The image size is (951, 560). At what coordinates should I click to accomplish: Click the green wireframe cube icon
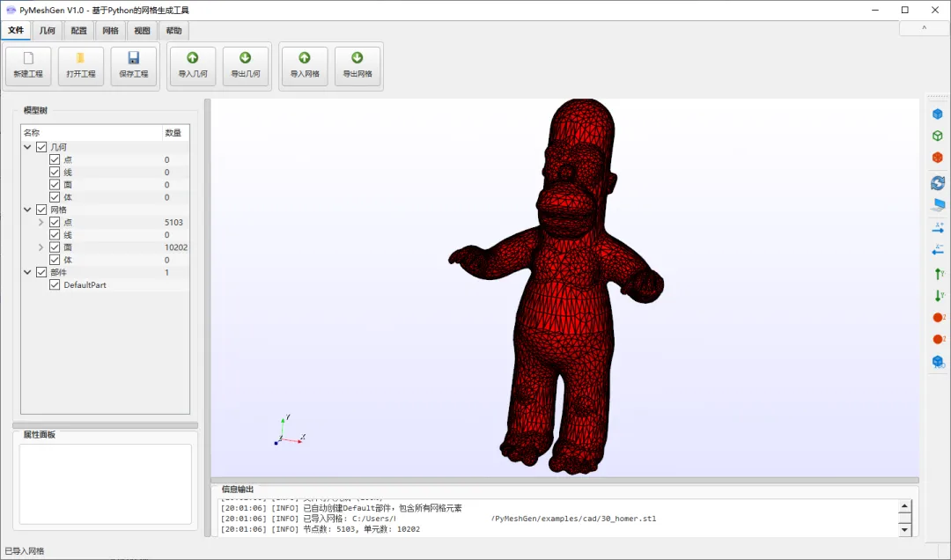938,136
